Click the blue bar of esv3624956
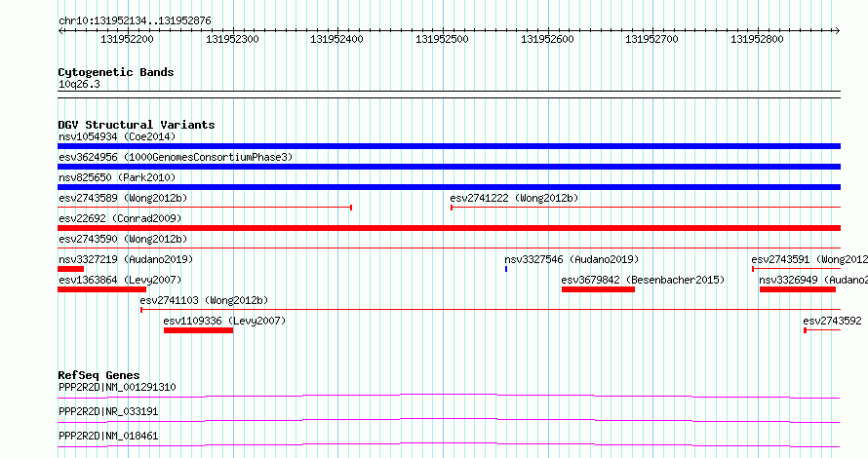The height and width of the screenshot is (458, 868). coord(449,167)
